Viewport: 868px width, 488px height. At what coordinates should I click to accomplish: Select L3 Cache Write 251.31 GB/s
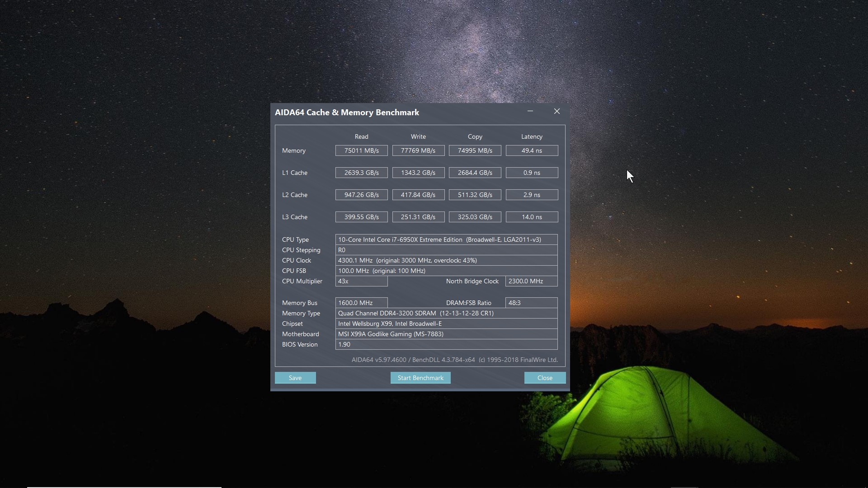418,217
